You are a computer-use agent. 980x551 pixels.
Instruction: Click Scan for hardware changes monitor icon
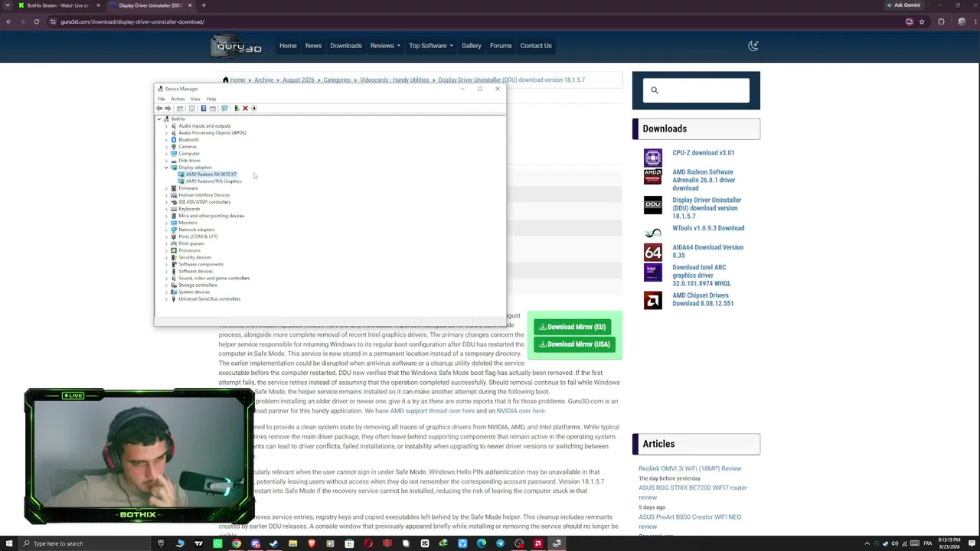click(x=224, y=108)
